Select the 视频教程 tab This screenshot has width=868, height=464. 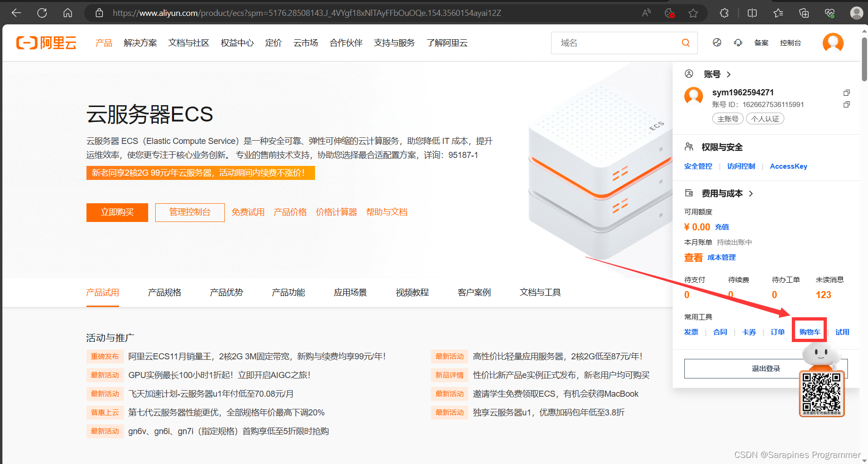(412, 293)
